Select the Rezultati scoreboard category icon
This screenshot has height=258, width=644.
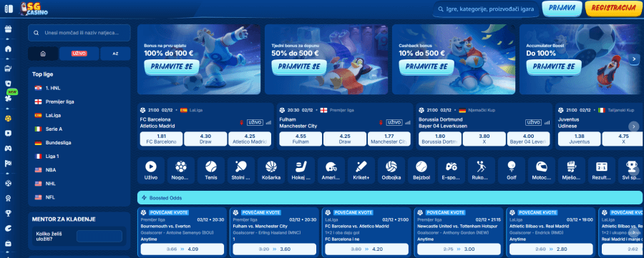coord(602,170)
